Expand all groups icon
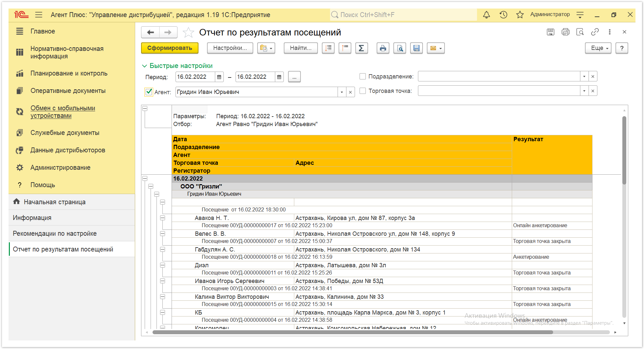This screenshot has height=349, width=644. tap(328, 48)
